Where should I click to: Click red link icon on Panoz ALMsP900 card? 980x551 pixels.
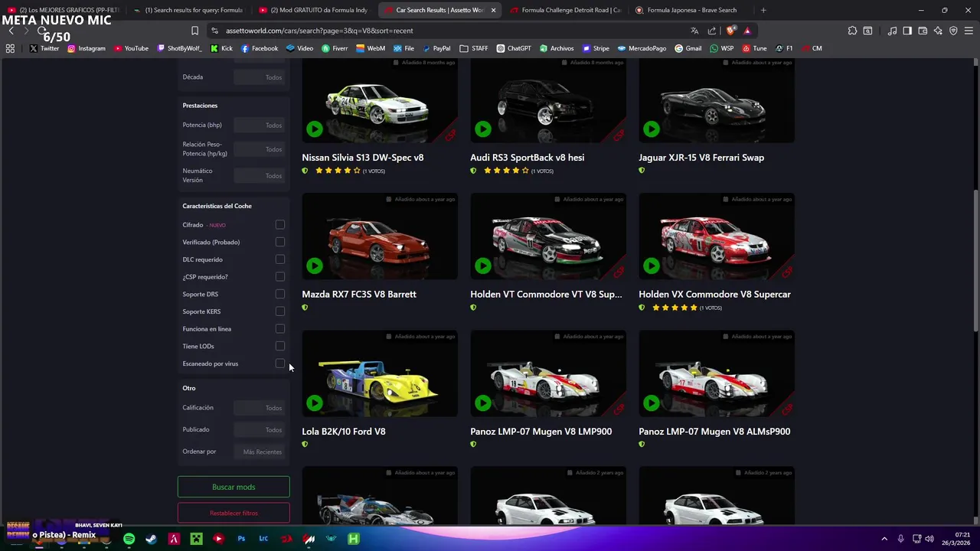(787, 409)
